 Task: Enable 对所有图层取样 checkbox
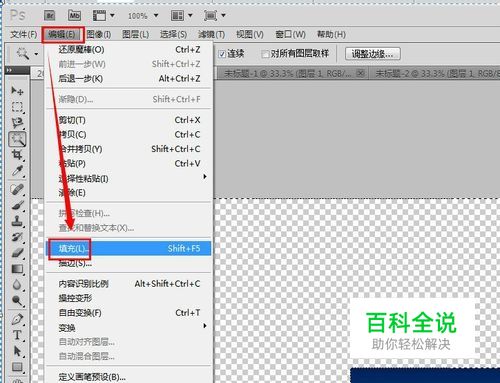(x=265, y=54)
